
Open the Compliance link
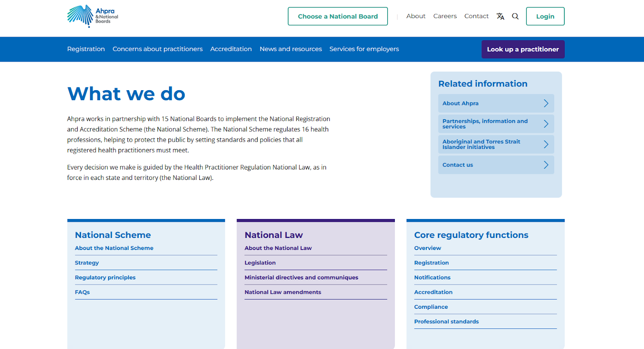click(x=431, y=307)
